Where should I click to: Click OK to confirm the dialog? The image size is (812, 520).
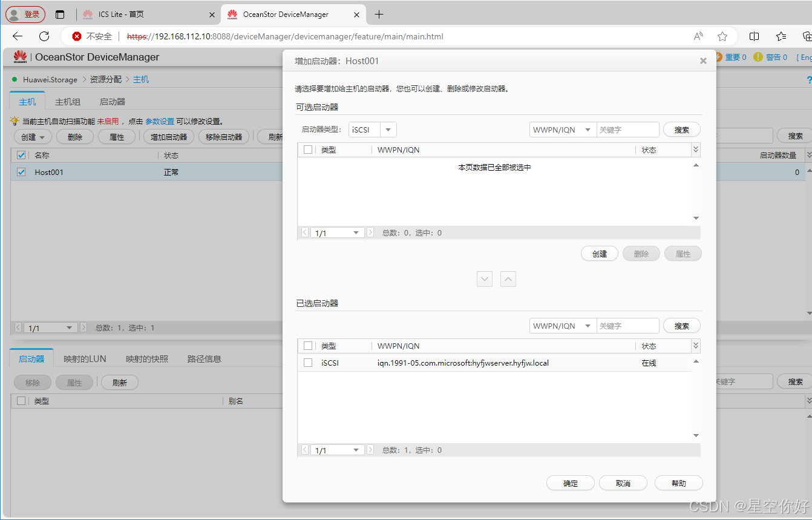(571, 483)
